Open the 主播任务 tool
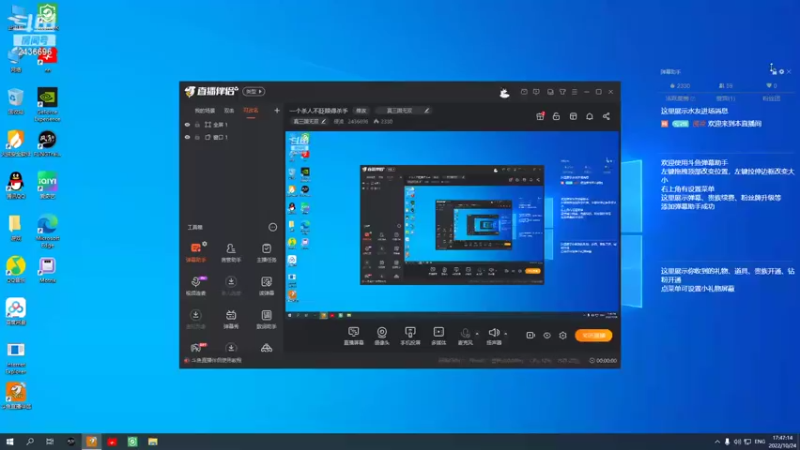The height and width of the screenshot is (450, 800). pos(266,252)
